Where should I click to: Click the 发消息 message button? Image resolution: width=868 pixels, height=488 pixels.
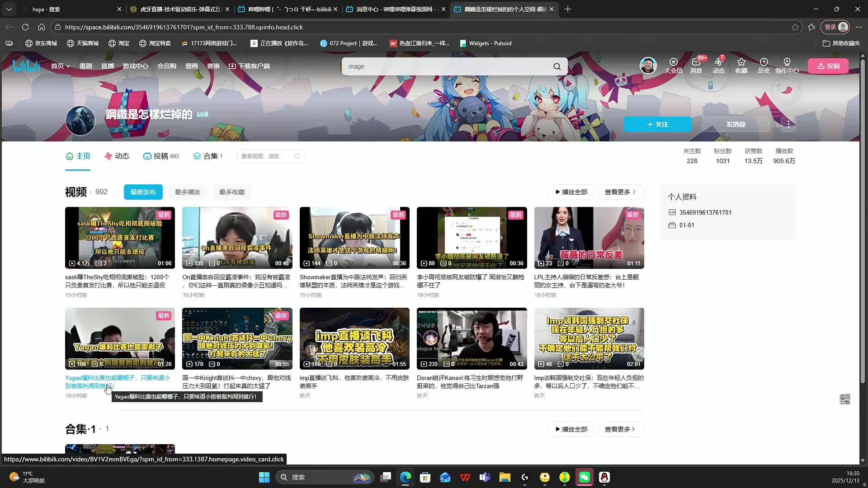tap(736, 124)
